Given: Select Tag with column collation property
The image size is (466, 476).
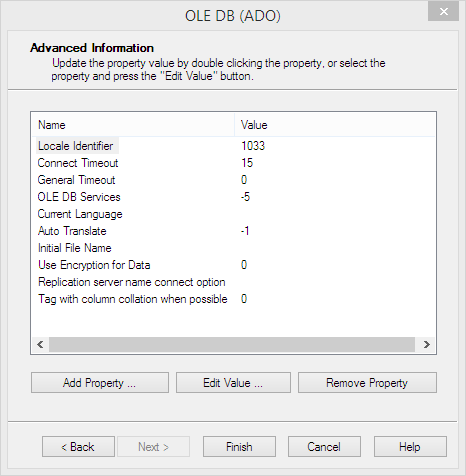Looking at the screenshot, I should [133, 299].
